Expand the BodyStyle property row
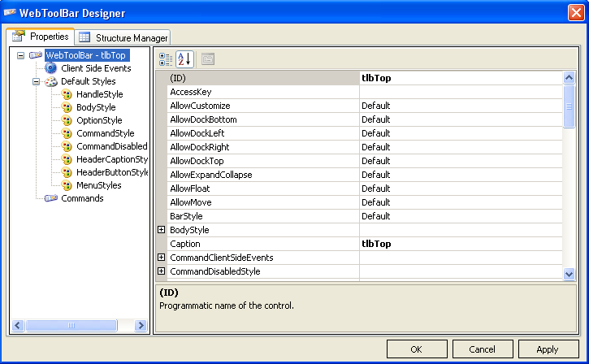The height and width of the screenshot is (364, 589). point(161,230)
